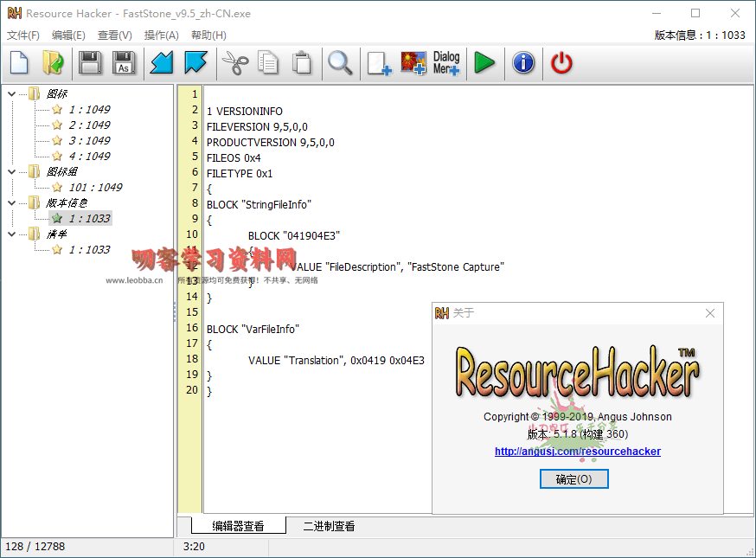Click the magnifying glass Search icon
This screenshot has height=558, width=756.
coord(339,63)
